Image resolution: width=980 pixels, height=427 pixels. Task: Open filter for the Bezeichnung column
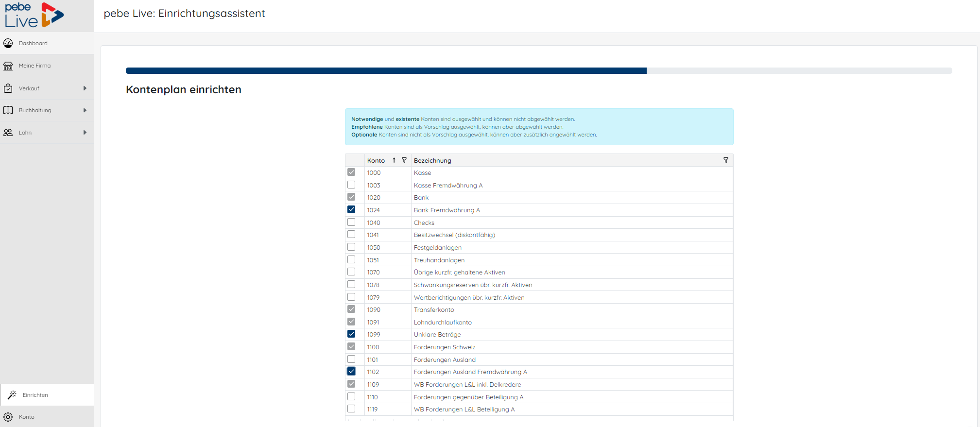pyautogui.click(x=726, y=160)
